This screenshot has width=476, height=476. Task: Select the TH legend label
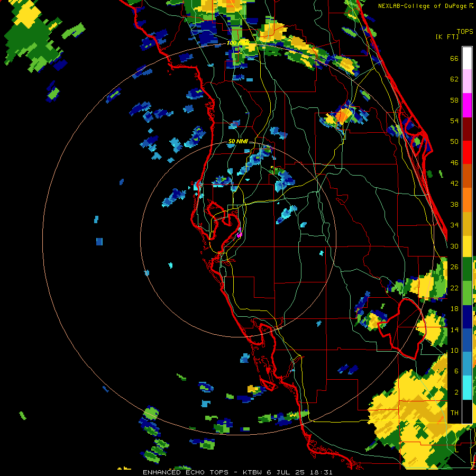(x=454, y=413)
